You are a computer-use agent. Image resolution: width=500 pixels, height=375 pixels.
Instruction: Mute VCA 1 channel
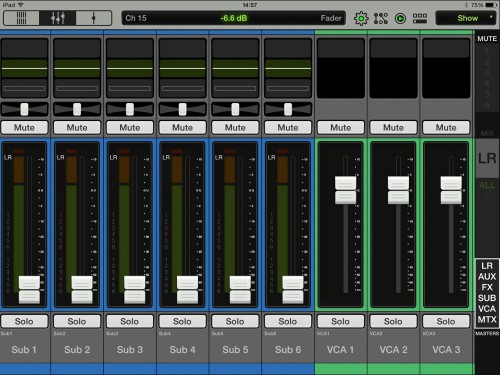pos(341,128)
